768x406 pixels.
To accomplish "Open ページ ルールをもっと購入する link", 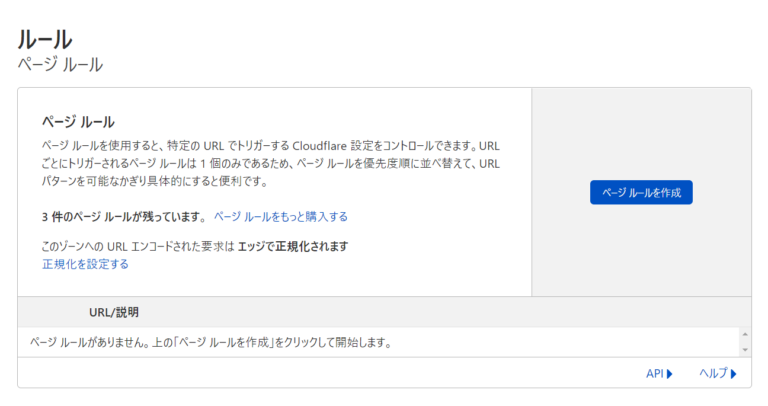I will click(x=281, y=216).
